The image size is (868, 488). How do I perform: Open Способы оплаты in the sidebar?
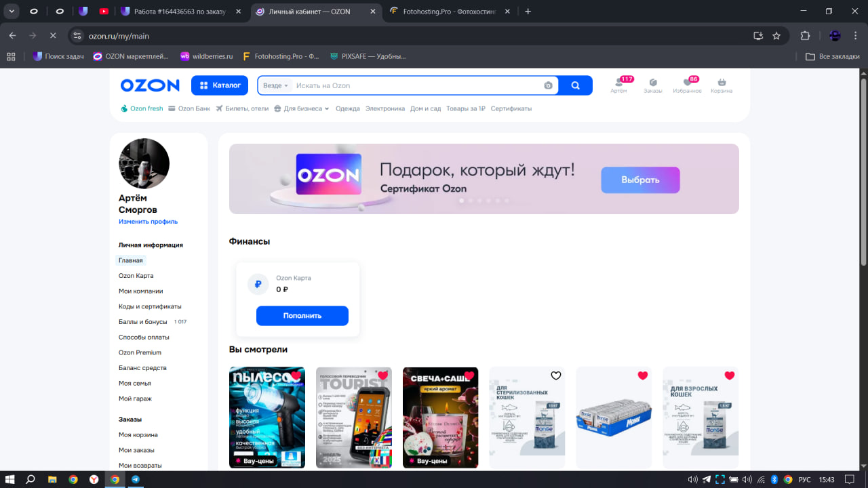click(144, 337)
